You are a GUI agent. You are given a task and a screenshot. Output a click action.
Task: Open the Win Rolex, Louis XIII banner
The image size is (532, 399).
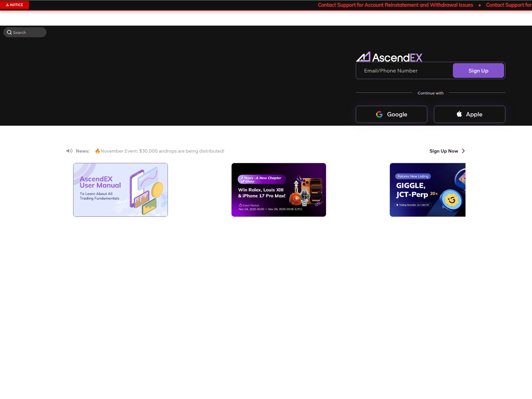pos(279,190)
